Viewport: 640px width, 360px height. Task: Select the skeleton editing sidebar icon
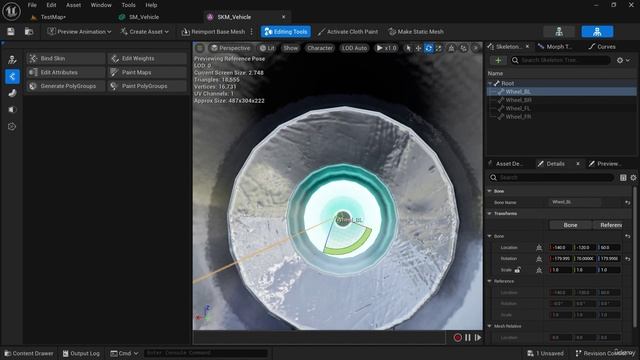12,60
